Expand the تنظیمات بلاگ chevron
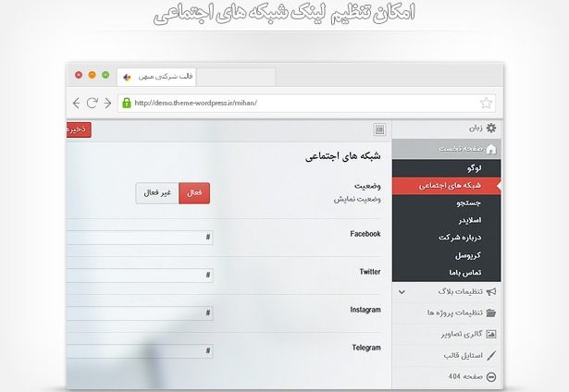Image resolution: width=569 pixels, height=392 pixels. (402, 291)
